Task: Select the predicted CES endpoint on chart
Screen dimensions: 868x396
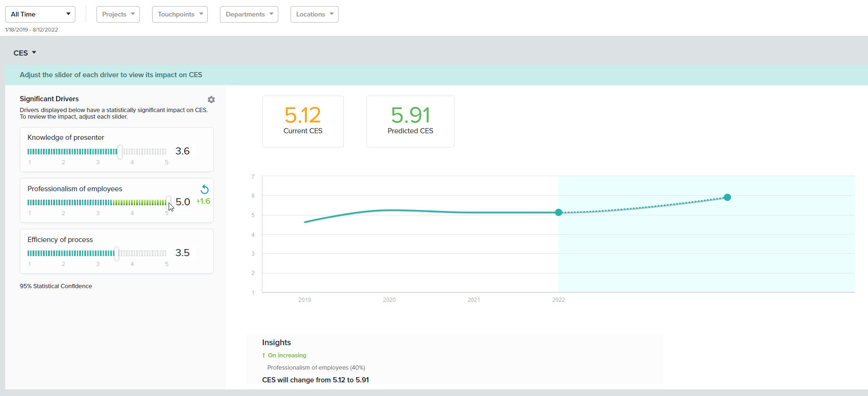Action: click(x=727, y=197)
